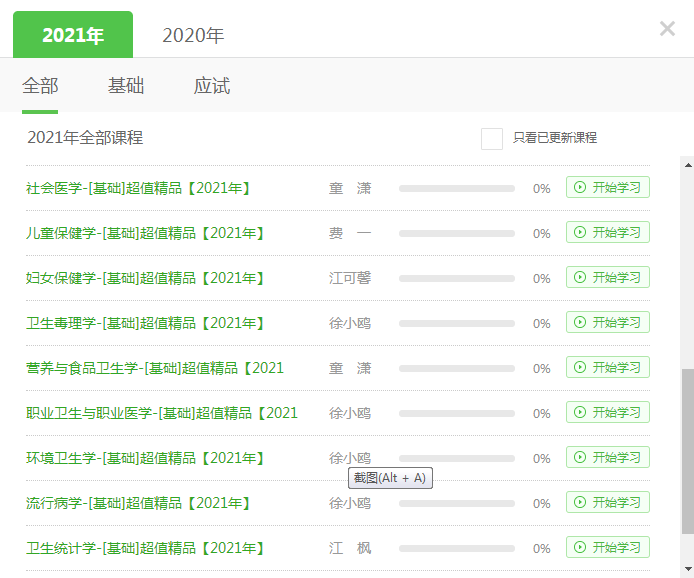Select the 全部 category tab
This screenshot has width=694, height=578.
(40, 86)
